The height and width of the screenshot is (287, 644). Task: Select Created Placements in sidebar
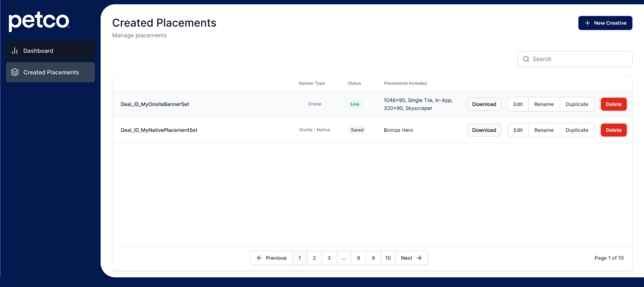[50, 72]
